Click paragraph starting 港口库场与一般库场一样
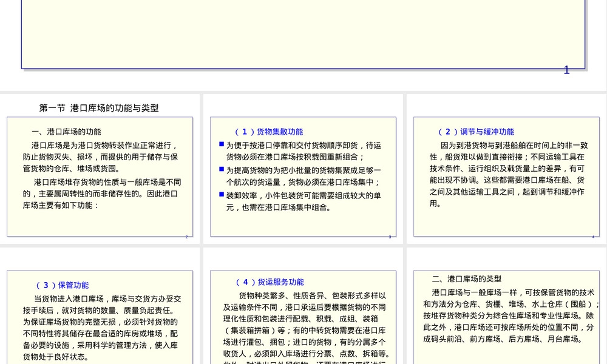Image resolution: width=607 pixels, height=364 pixels. pyautogui.click(x=511, y=316)
